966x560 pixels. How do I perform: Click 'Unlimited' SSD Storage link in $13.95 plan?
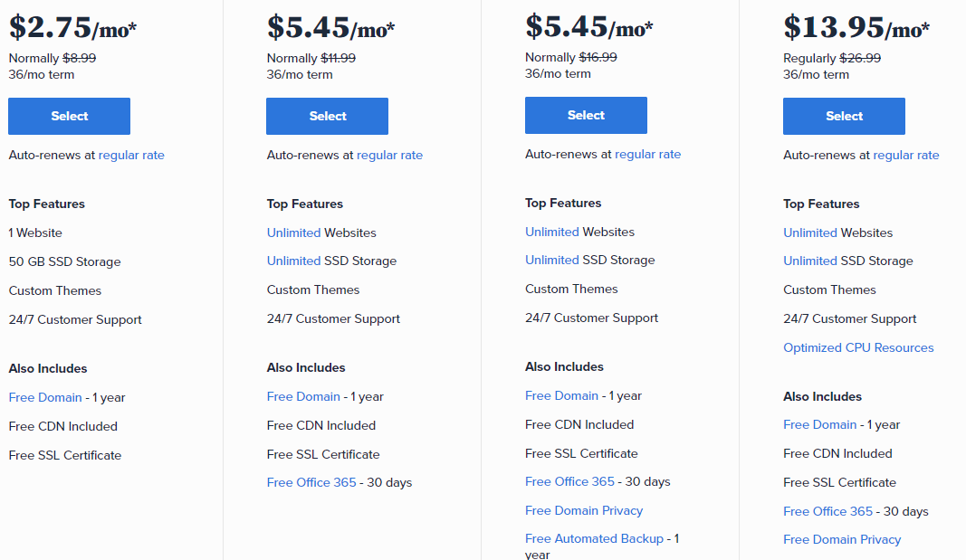click(809, 261)
